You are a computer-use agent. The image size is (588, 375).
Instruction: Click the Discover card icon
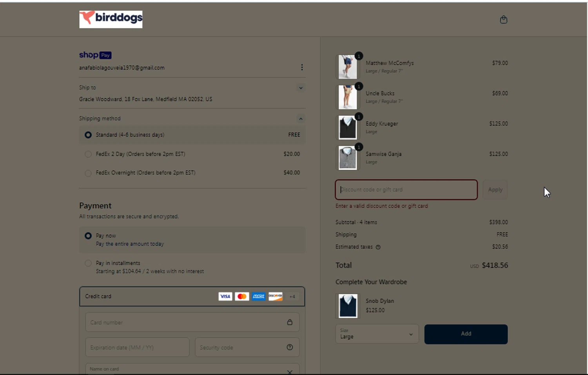(276, 297)
